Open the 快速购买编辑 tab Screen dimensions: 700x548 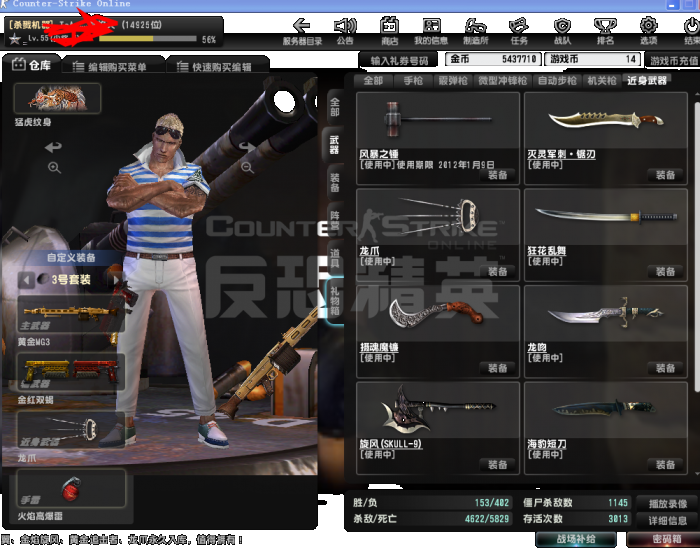click(216, 67)
